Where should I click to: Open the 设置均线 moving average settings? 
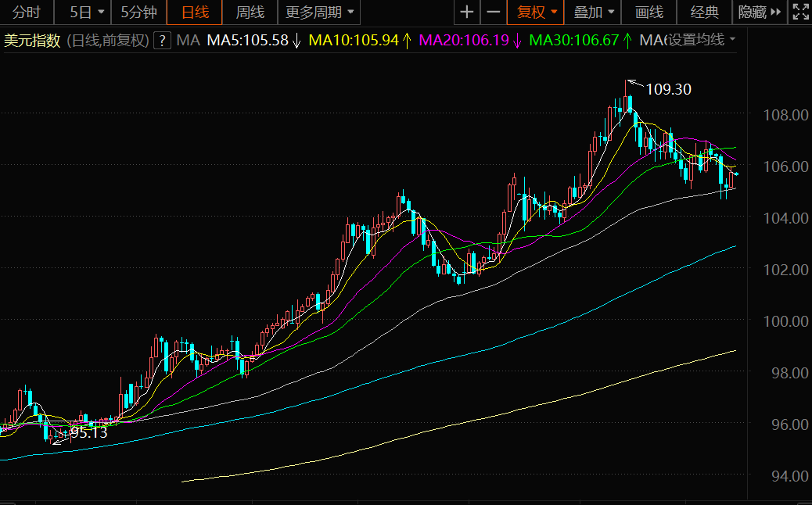(701, 40)
